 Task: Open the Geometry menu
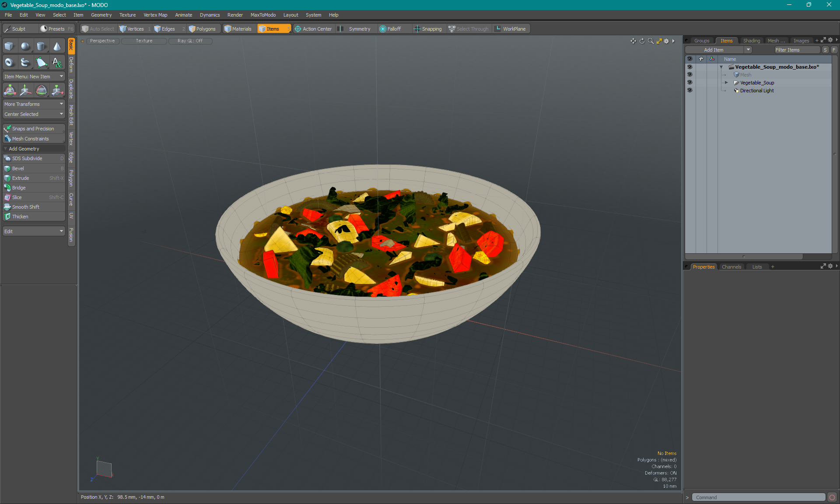coord(101,15)
